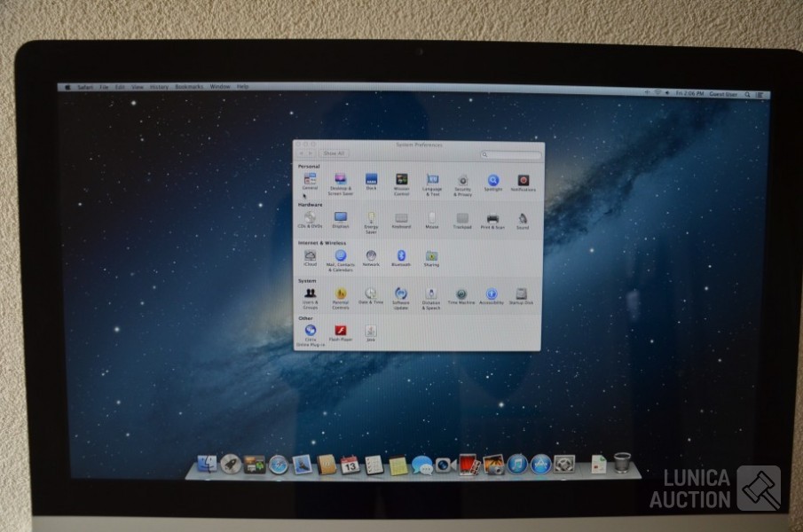
Task: Open Print & Scan preferences
Action: pyautogui.click(x=492, y=221)
